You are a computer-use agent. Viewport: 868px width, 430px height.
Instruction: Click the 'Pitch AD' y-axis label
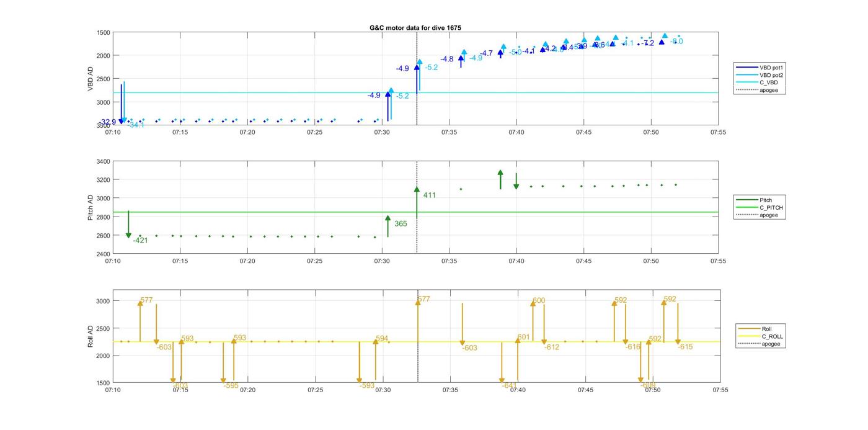click(x=91, y=208)
